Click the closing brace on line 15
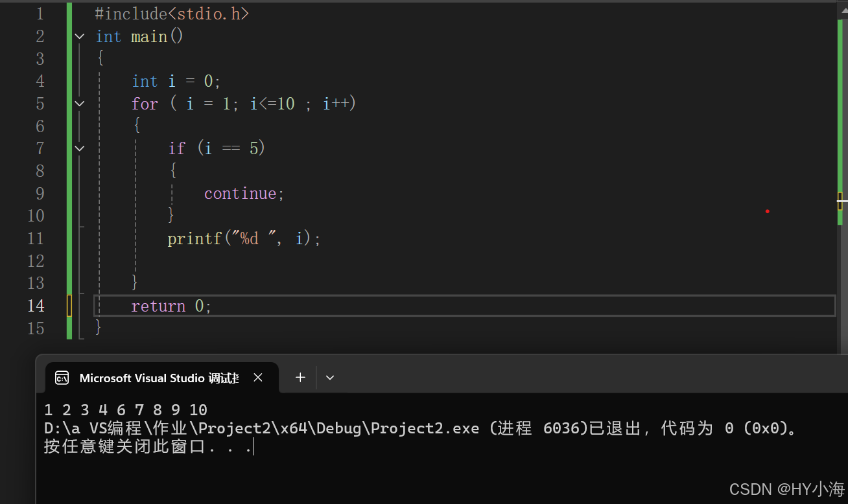Image resolution: width=848 pixels, height=504 pixels. click(99, 328)
